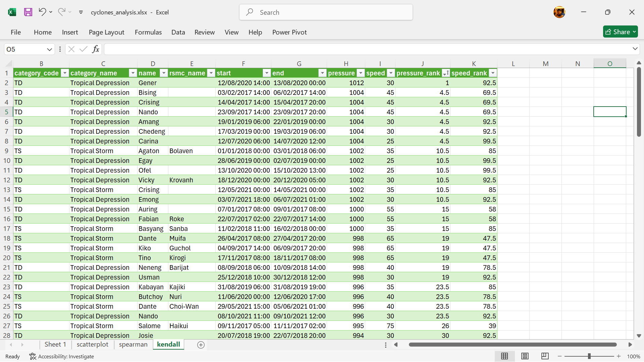644x362 pixels.
Task: Click the vertical scrollbar thumb
Action: point(639,102)
